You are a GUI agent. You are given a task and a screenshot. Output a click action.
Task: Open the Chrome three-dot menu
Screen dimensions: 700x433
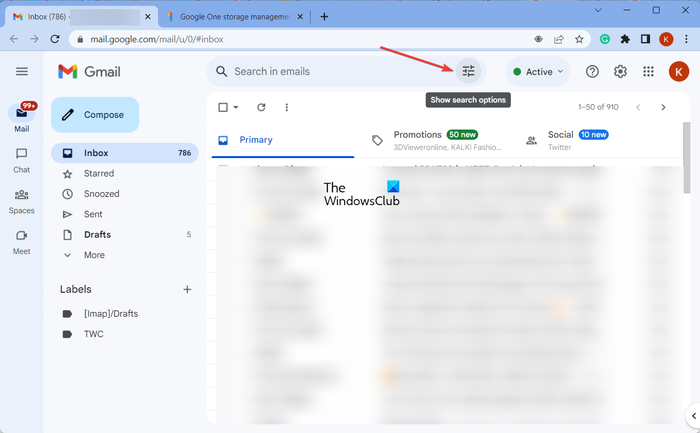coord(686,39)
